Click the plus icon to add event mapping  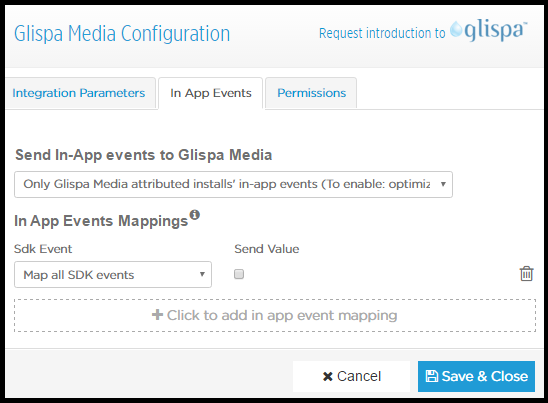[x=157, y=315]
